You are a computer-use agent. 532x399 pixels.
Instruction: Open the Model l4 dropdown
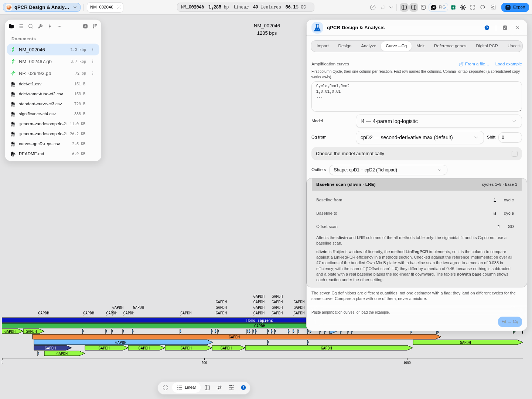pos(439,121)
